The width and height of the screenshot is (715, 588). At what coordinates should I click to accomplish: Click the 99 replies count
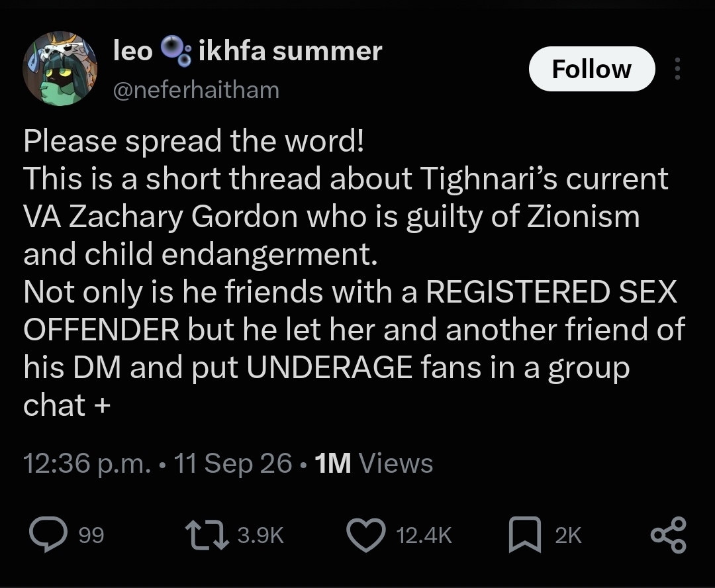91,535
